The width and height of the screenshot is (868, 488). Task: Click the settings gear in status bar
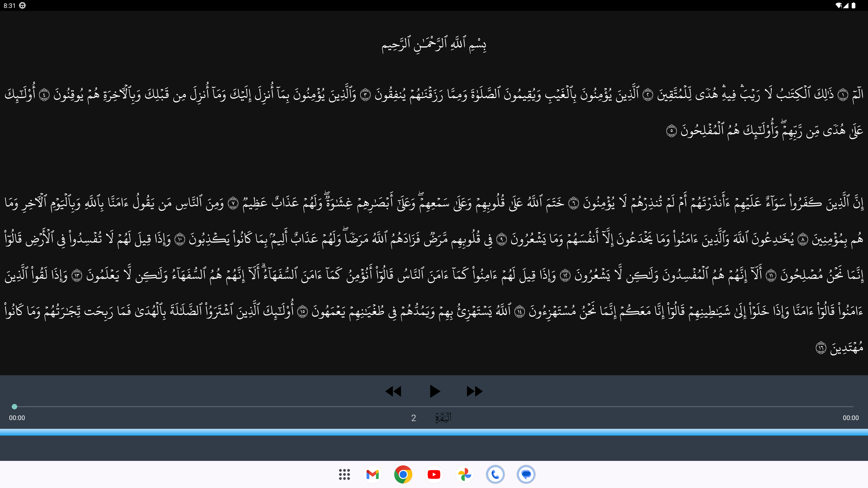point(23,5)
